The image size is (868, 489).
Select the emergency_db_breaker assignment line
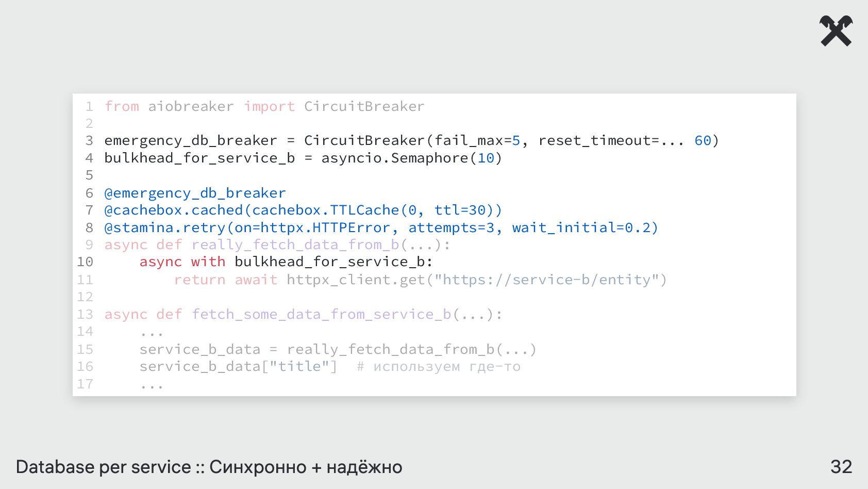pos(411,140)
